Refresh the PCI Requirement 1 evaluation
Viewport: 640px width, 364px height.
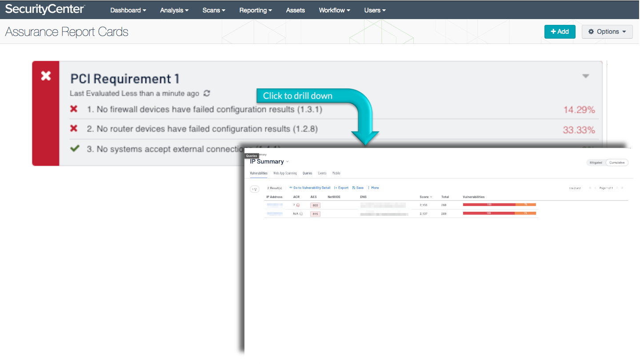(207, 93)
